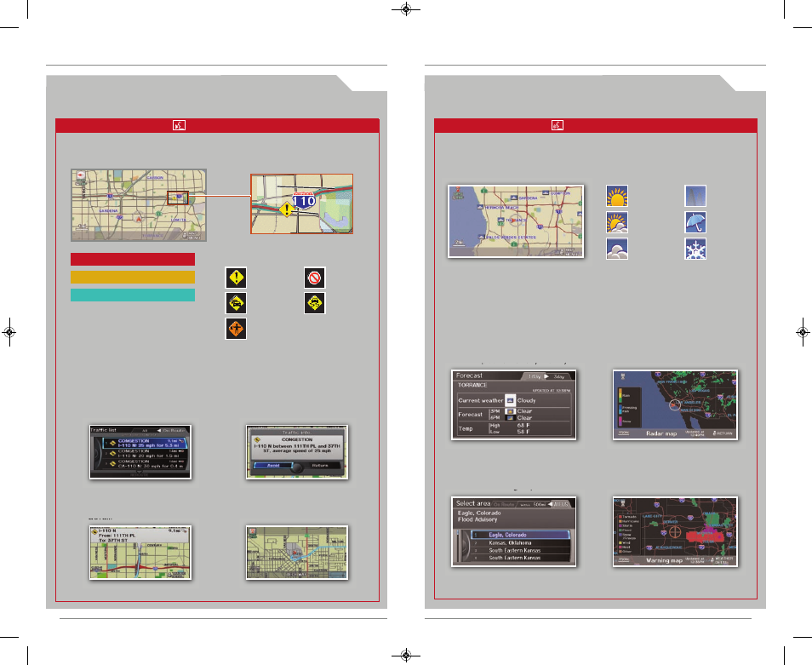Click the congestion icon on the I-110 N route banner
Viewport: 812px width, 665px height.
tap(94, 532)
